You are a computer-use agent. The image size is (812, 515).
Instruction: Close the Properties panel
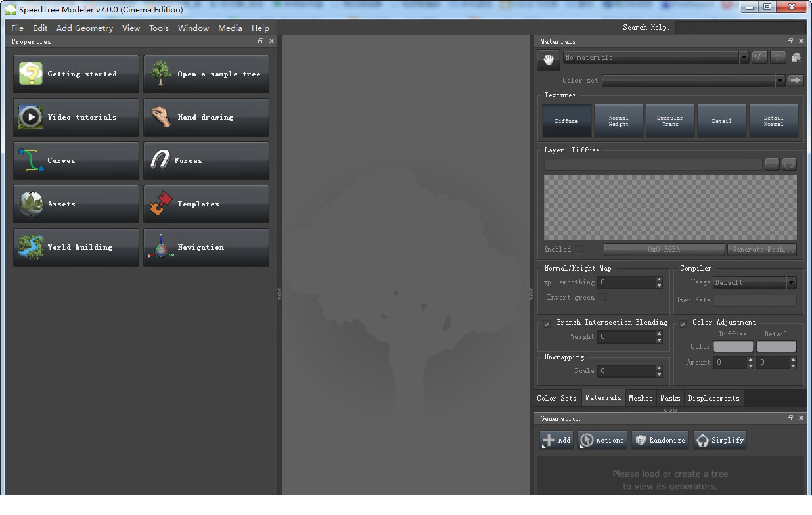272,41
